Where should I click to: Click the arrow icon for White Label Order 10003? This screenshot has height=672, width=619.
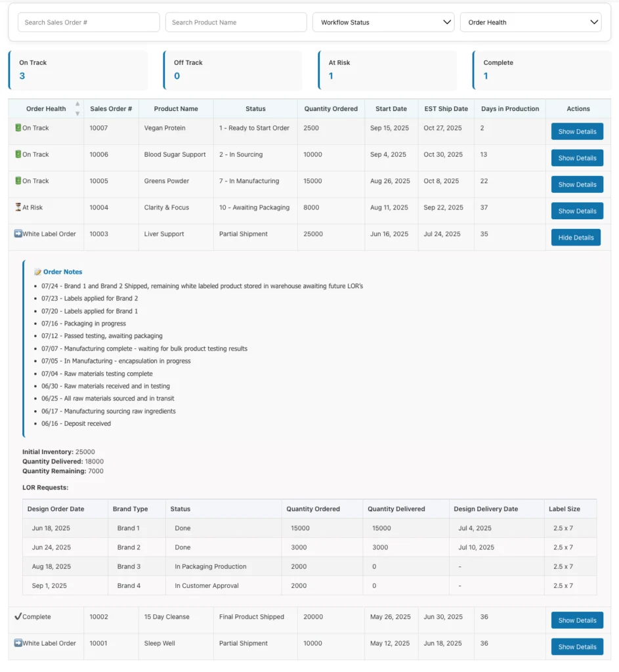(x=18, y=234)
